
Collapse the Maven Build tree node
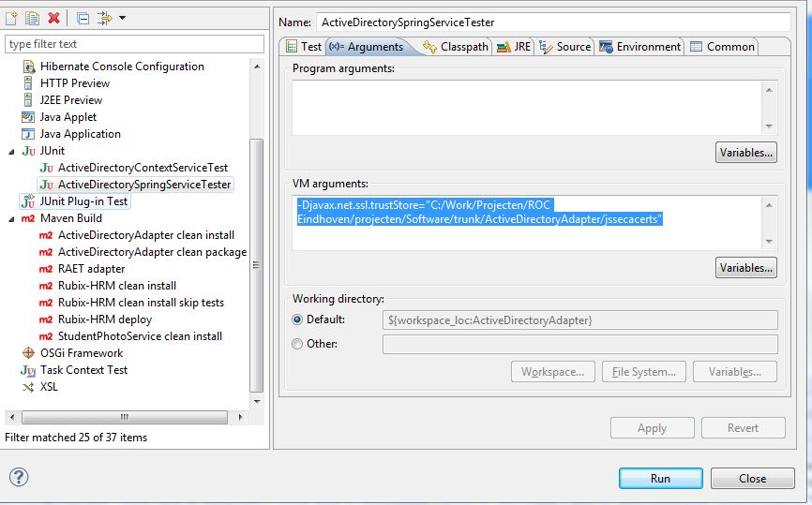click(x=12, y=218)
